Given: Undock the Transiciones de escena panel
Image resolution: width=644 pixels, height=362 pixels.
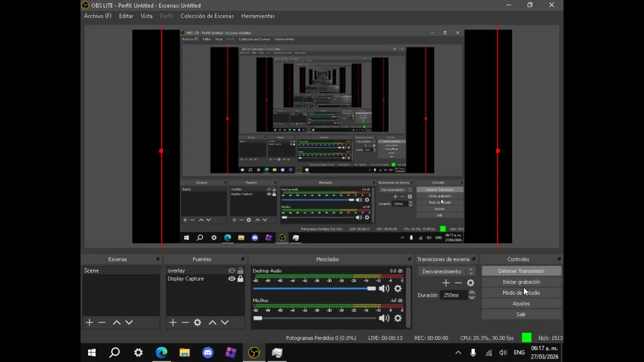Looking at the screenshot, I should click(474, 259).
